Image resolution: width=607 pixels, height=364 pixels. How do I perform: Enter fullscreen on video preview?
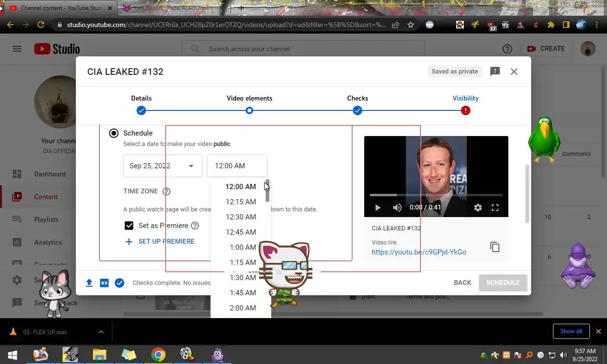tap(495, 208)
